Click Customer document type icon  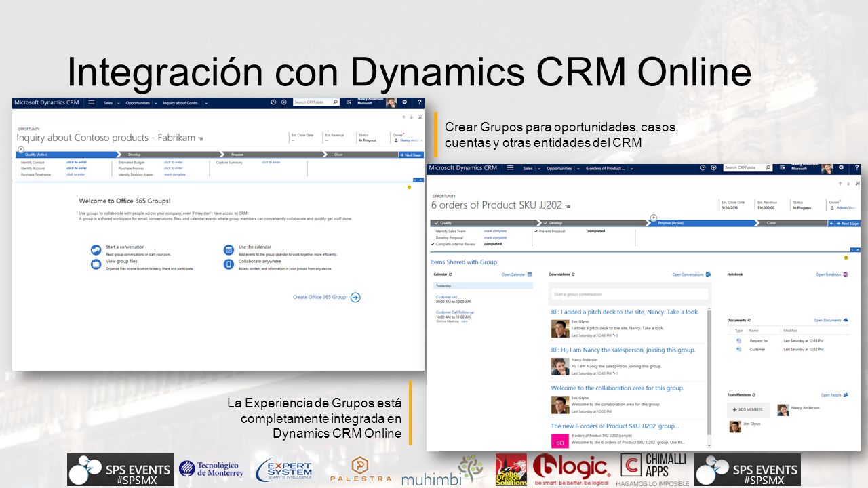coord(738,349)
